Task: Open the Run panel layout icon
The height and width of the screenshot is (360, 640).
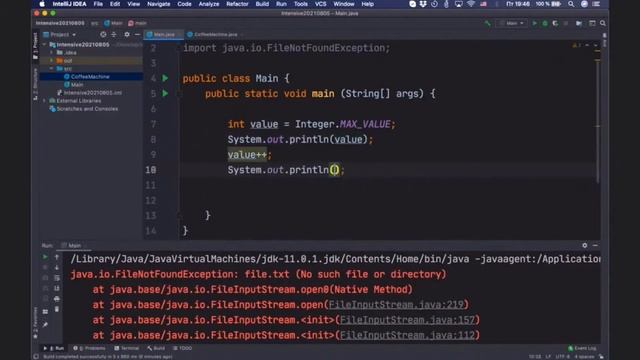Action: 45,311
